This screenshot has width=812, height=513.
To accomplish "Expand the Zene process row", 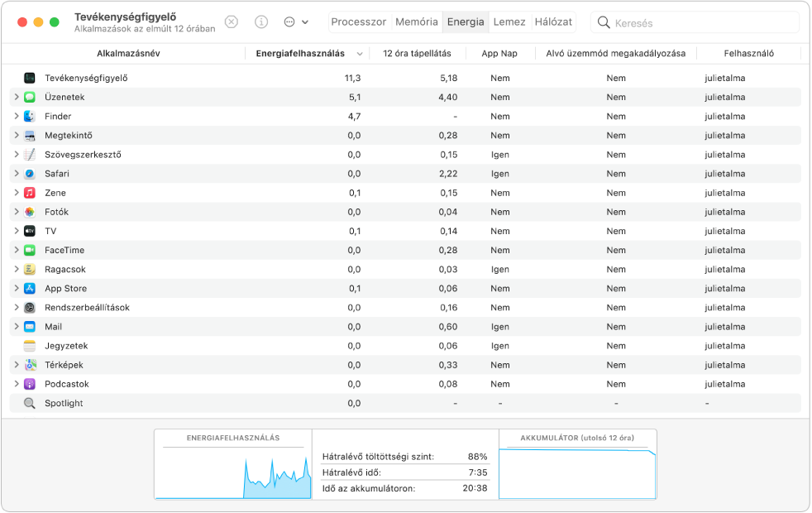I will [17, 193].
